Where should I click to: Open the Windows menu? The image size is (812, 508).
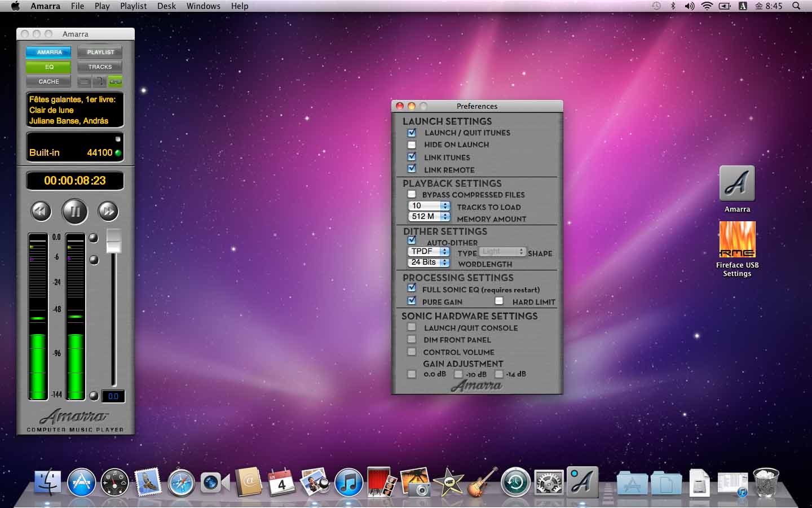coord(203,6)
